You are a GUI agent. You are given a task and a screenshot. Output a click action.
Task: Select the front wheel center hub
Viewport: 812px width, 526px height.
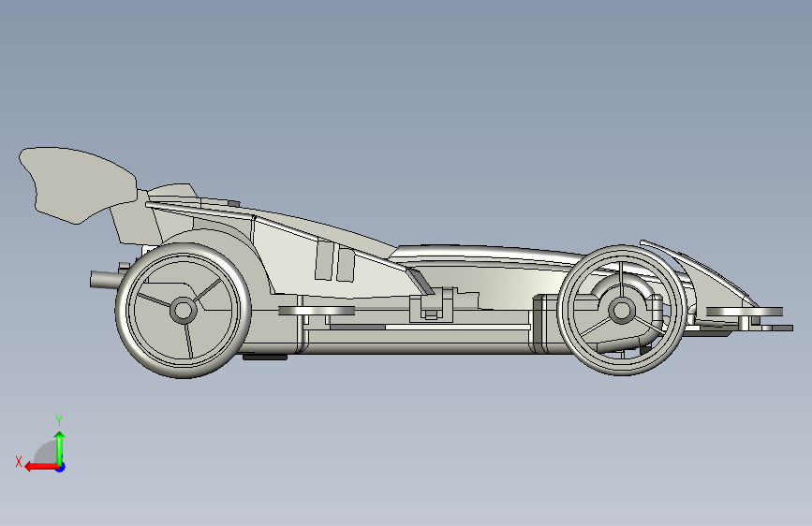[x=622, y=311]
